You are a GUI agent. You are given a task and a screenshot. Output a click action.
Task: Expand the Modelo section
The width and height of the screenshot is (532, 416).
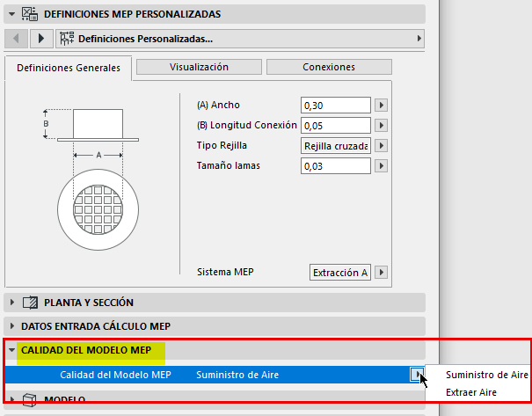[x=12, y=399]
